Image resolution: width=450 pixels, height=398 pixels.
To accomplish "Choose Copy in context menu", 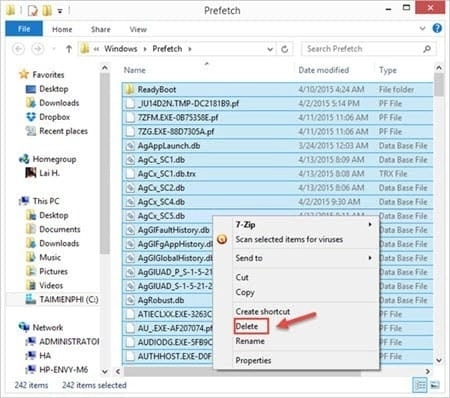I will [x=296, y=292].
